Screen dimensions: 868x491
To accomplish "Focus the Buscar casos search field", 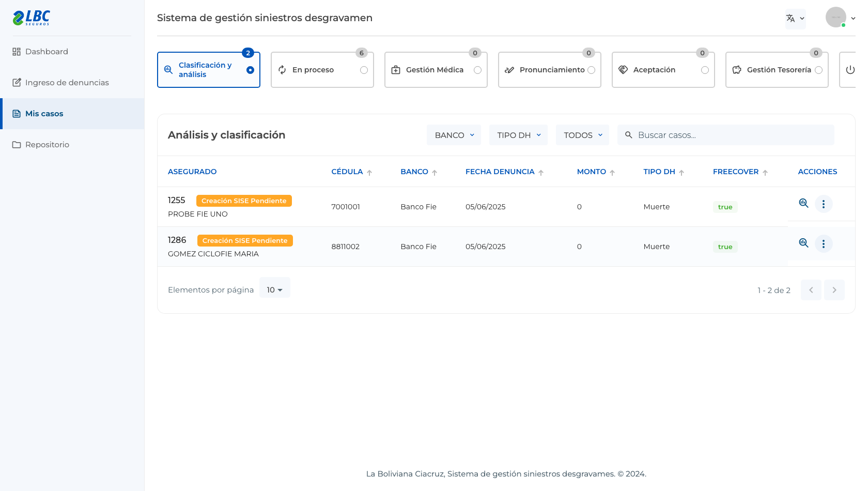I will tap(725, 135).
